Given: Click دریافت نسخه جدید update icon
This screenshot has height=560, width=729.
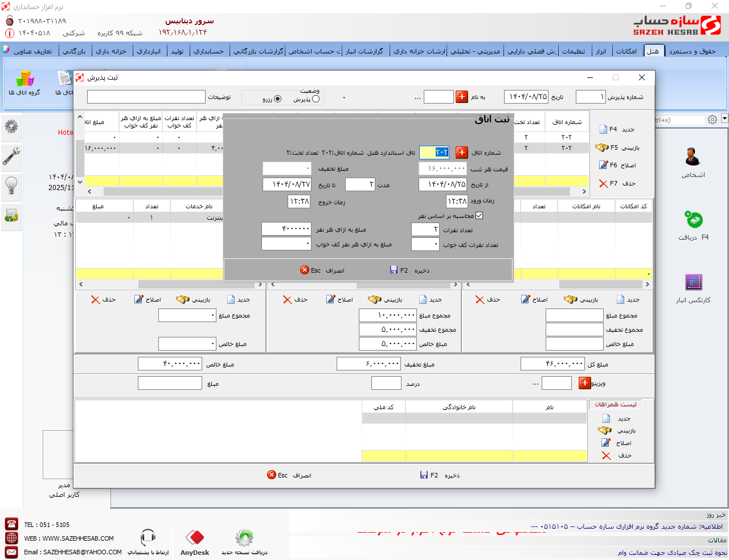Looking at the screenshot, I should tap(244, 542).
